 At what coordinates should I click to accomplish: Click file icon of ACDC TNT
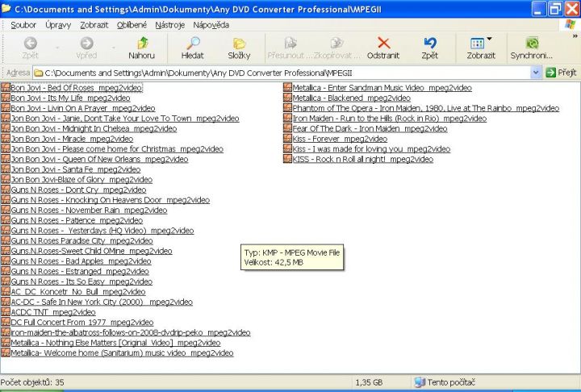[6, 312]
